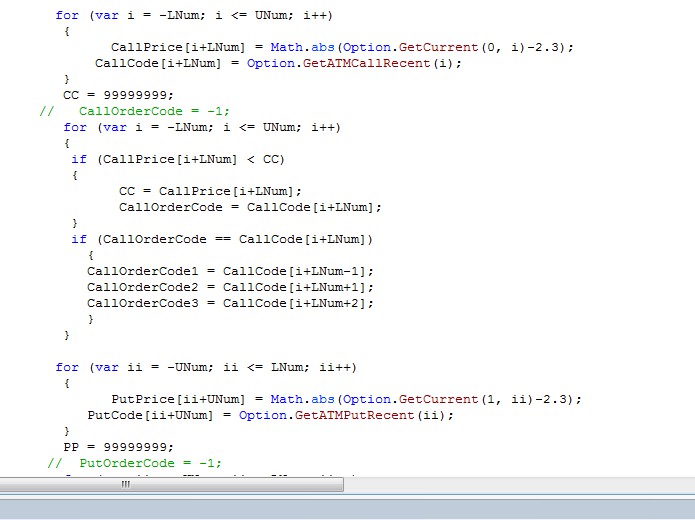695x520 pixels.
Task: Click the CallOrderCode = CallCode[i+LNum] assignment
Action: [250, 207]
